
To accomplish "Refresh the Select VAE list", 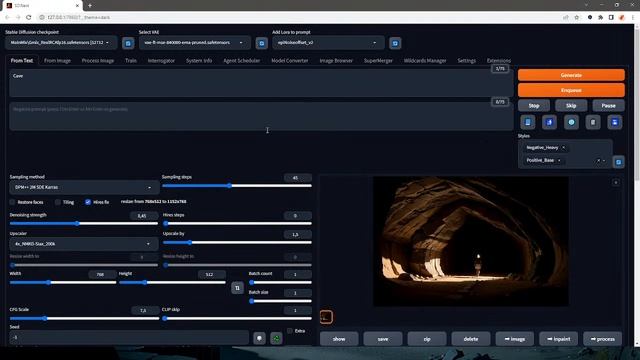I will (262, 43).
